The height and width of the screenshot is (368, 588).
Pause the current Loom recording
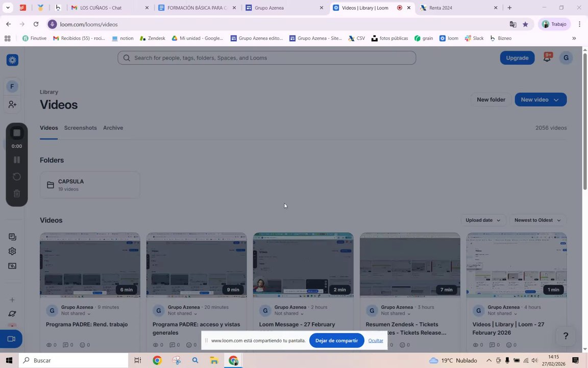pos(16,159)
